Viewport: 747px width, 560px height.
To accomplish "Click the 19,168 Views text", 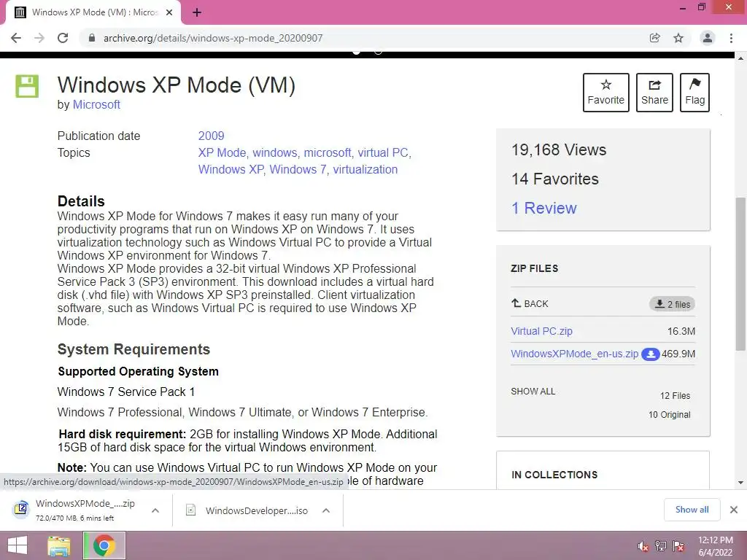I will 559,150.
